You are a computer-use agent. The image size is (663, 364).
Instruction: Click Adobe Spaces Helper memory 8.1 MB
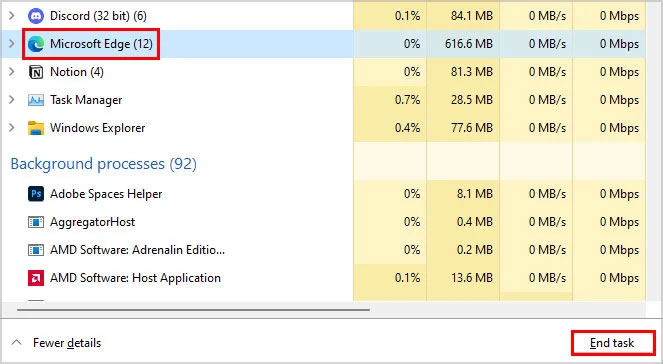(475, 194)
